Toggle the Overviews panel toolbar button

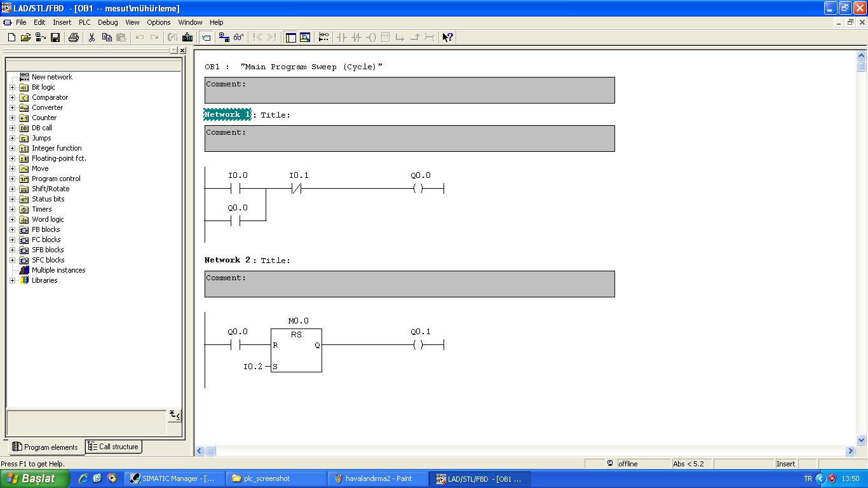pos(291,37)
